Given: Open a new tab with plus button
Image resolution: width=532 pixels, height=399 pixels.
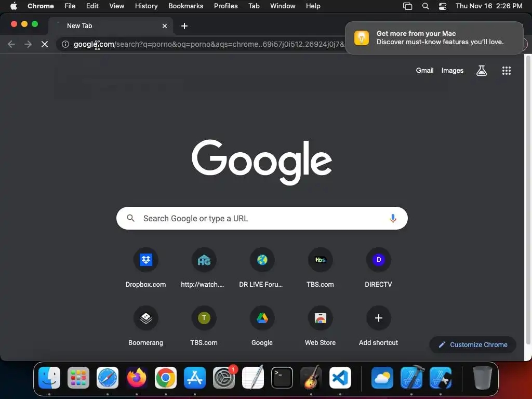Looking at the screenshot, I should 184,26.
